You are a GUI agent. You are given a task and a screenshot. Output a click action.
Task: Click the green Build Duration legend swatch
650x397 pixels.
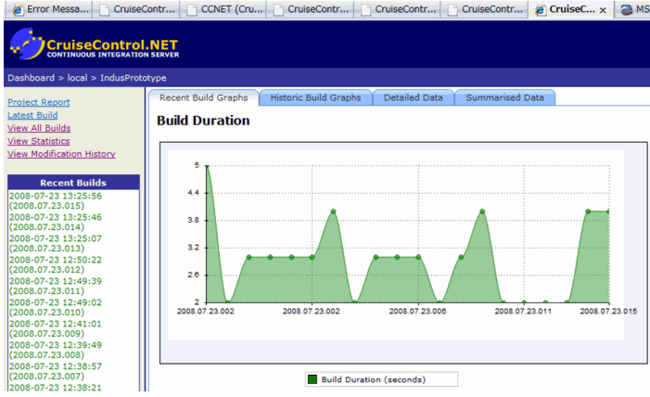(313, 379)
